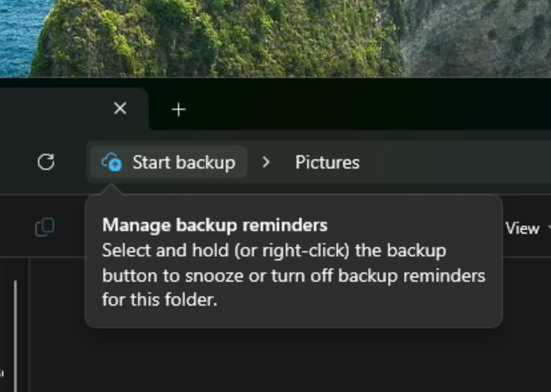The image size is (551, 392).
Task: Close the current File Explorer tab
Action: [120, 108]
